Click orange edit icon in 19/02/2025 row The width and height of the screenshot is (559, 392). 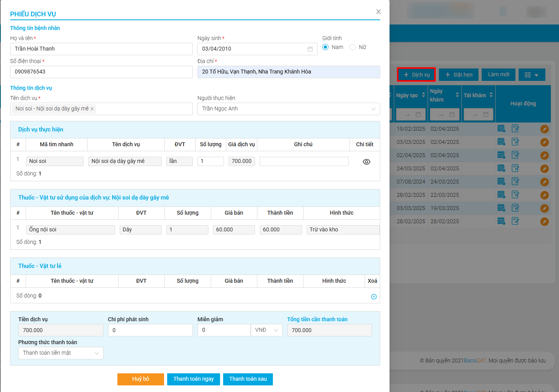pos(545,129)
